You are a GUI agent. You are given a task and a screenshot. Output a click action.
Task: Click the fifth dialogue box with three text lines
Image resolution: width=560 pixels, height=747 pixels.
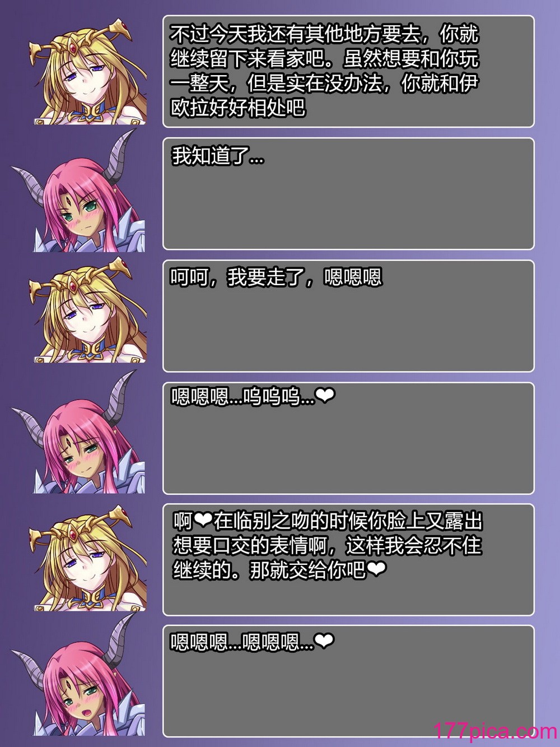tap(348, 560)
